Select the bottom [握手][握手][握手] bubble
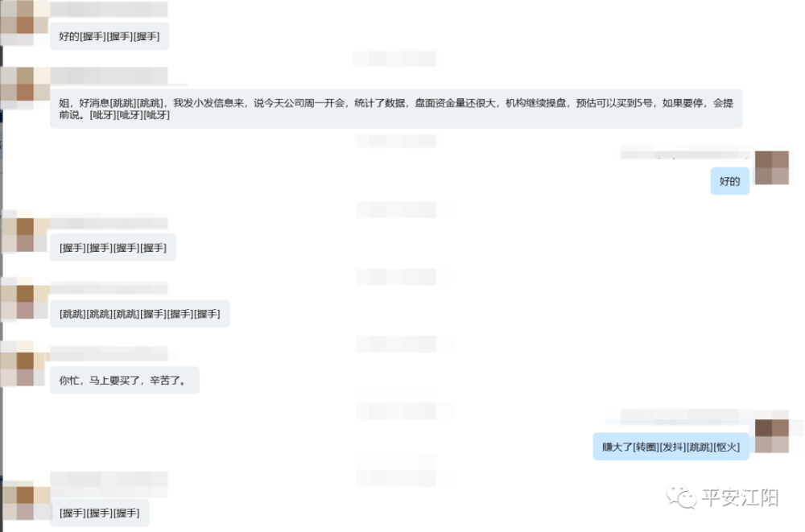 100,513
